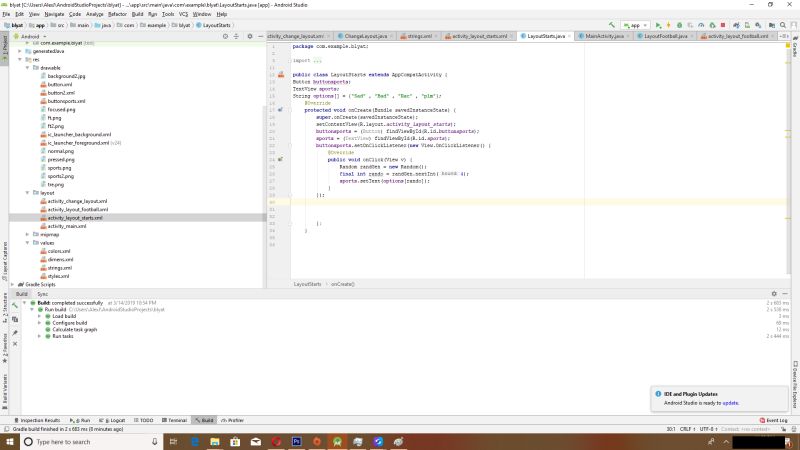Open the Build menu
The image size is (800, 450).
137,14
